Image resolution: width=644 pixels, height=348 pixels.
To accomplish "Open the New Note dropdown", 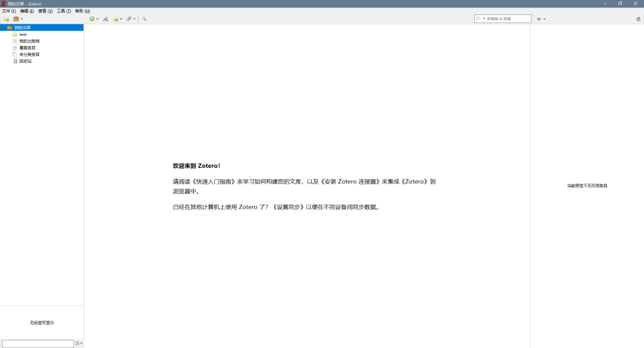I will tap(118, 19).
